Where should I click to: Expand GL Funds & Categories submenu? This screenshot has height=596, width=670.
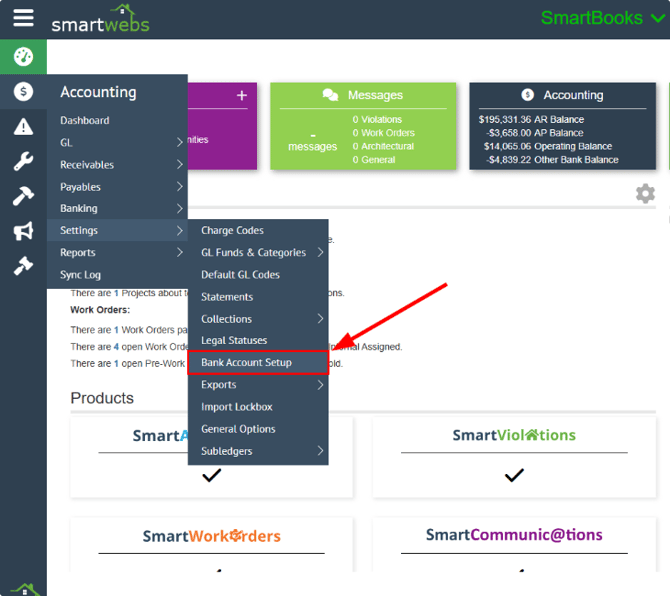[321, 252]
